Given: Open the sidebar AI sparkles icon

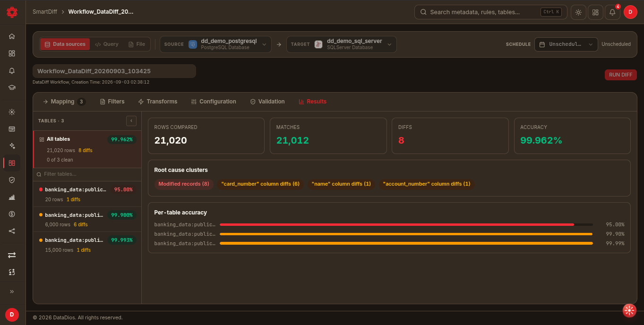Looking at the screenshot, I should [12, 146].
